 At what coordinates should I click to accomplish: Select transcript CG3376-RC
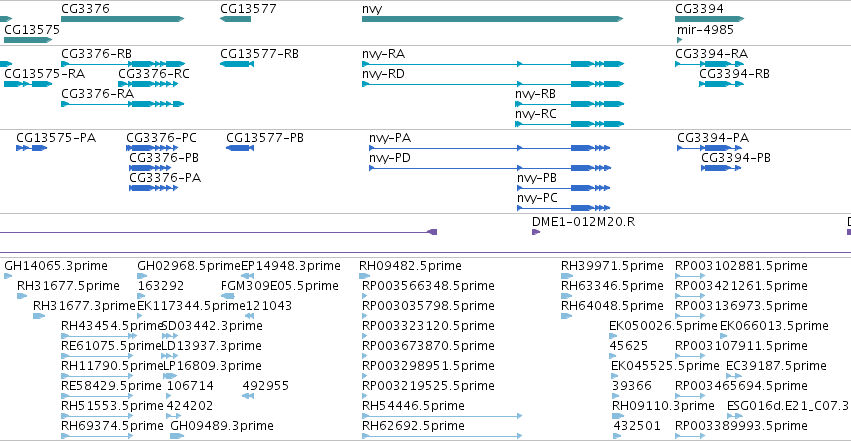coord(148,84)
